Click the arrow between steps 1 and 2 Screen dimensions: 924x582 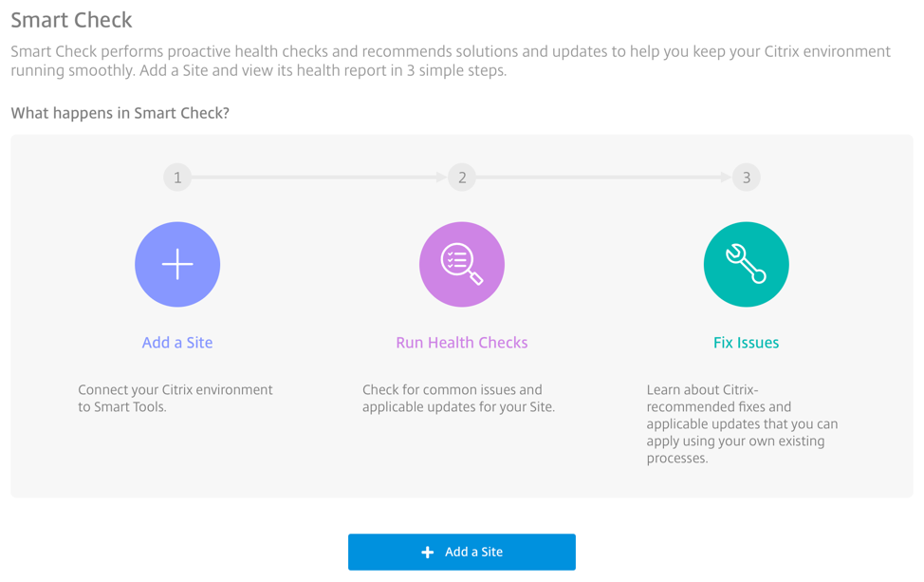pos(319,177)
